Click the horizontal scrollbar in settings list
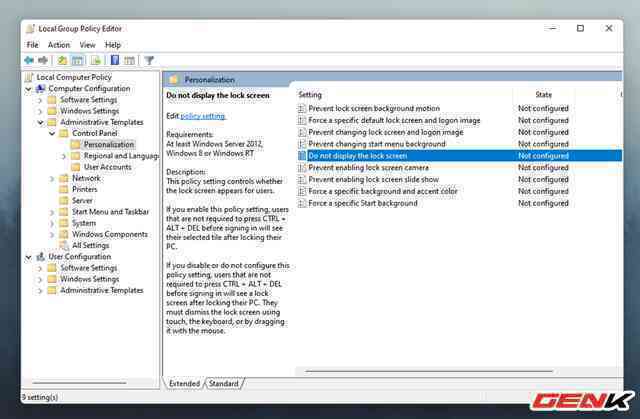 click(429, 371)
